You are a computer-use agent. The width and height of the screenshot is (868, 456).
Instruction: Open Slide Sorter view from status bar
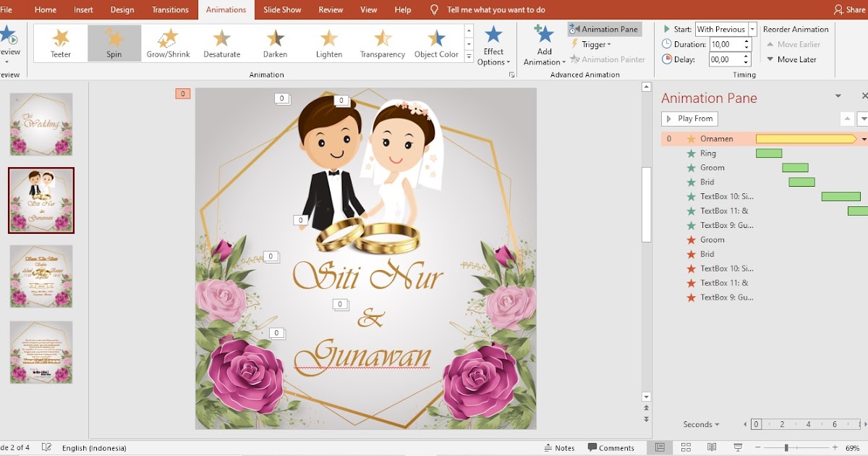tap(684, 447)
